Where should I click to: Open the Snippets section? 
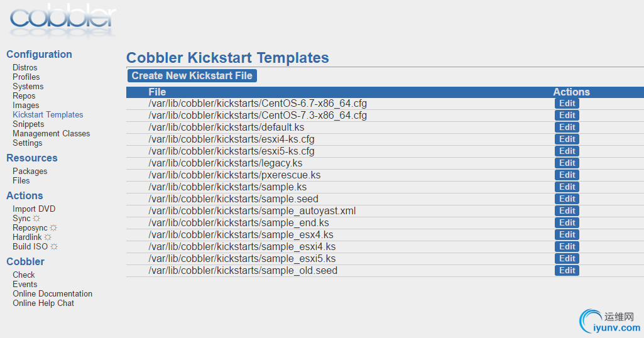tap(28, 124)
